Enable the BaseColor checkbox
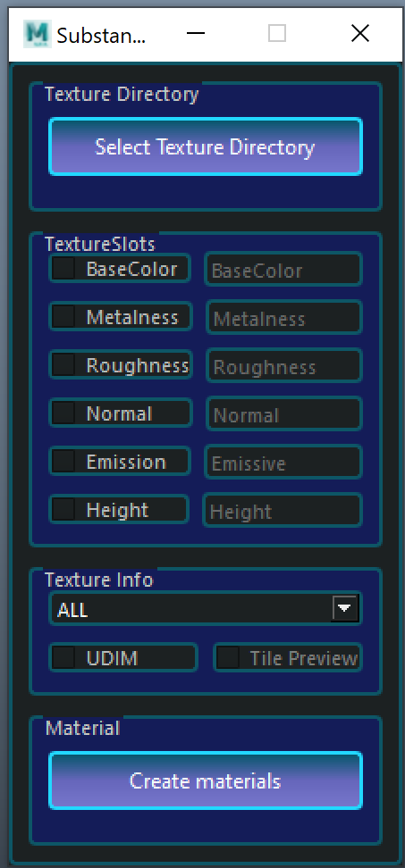The width and height of the screenshot is (405, 868). (x=63, y=269)
